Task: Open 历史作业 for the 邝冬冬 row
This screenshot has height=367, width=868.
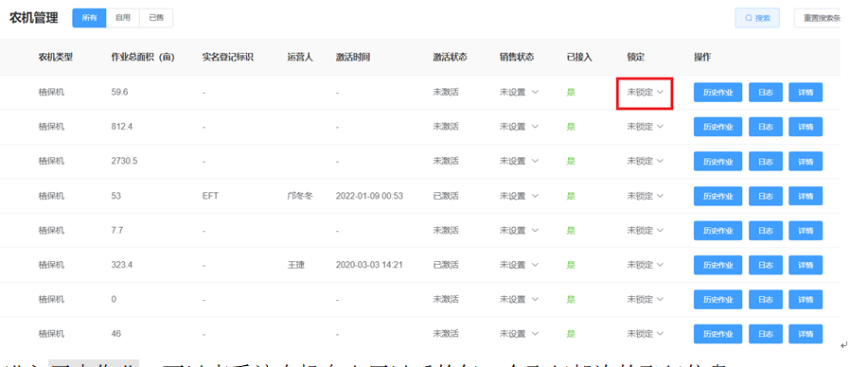Action: coord(718,196)
